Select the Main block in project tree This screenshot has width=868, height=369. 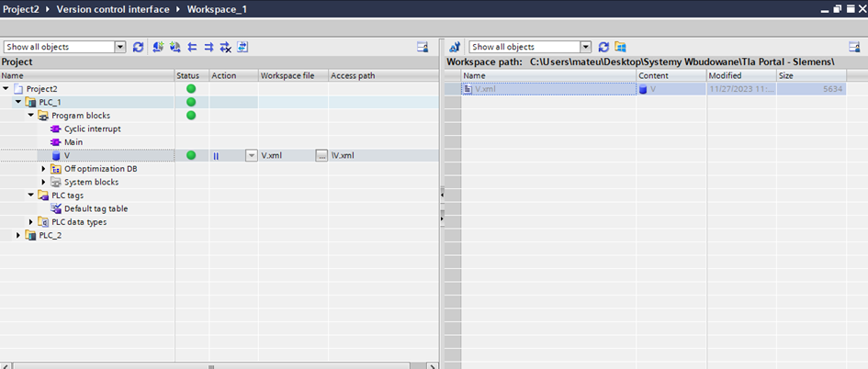(x=73, y=142)
